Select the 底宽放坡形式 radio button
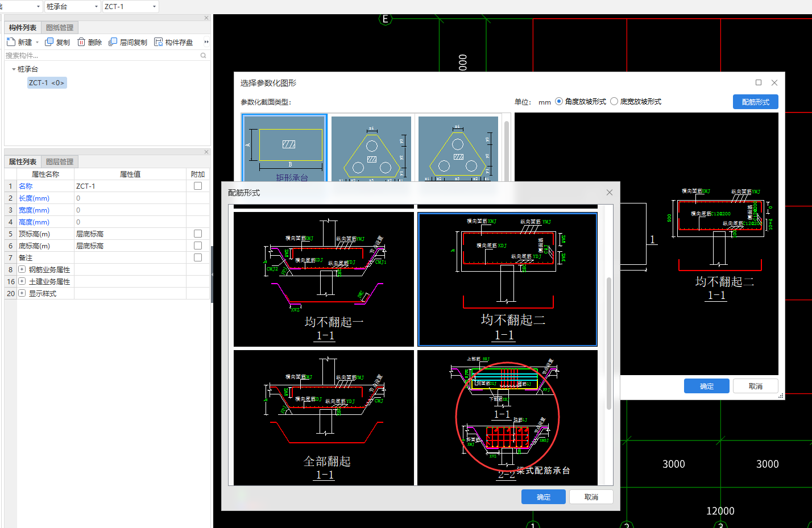This screenshot has width=812, height=528. 614,101
